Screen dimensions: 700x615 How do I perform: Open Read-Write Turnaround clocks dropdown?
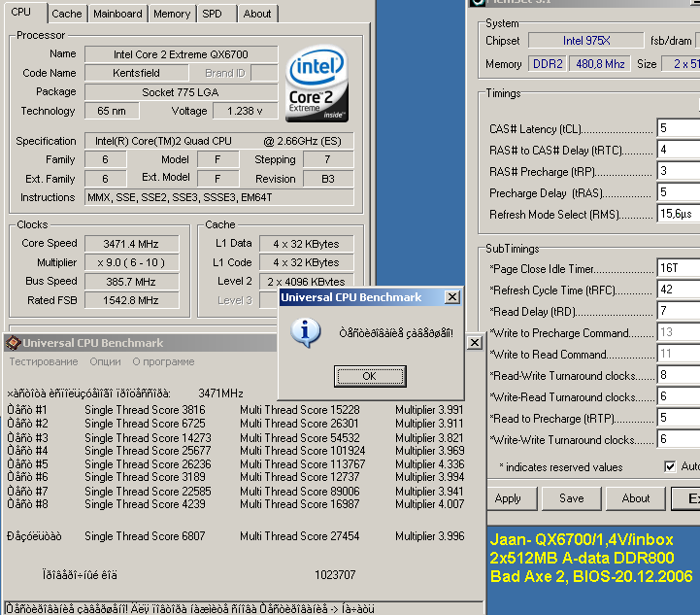tap(679, 375)
